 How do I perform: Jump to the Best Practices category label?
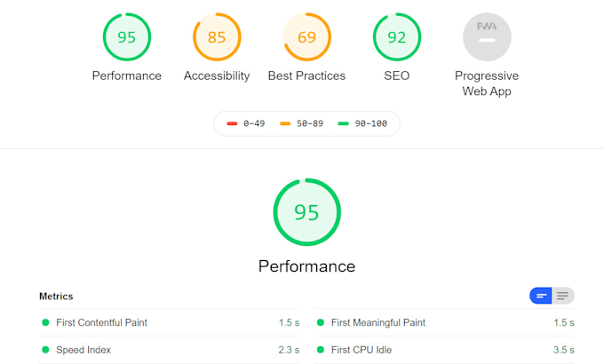306,76
